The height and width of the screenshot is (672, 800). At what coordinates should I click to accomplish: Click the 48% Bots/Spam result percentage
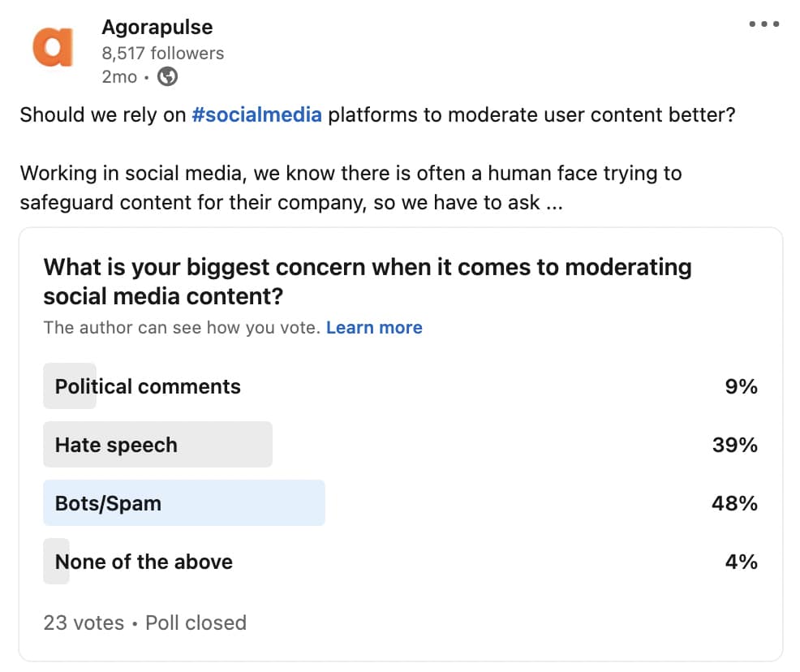pos(734,504)
